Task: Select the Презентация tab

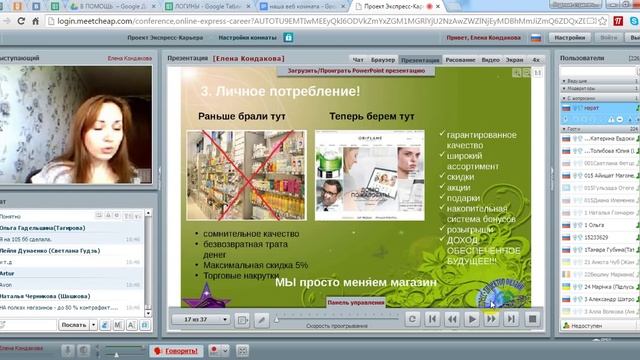Action: point(420,60)
